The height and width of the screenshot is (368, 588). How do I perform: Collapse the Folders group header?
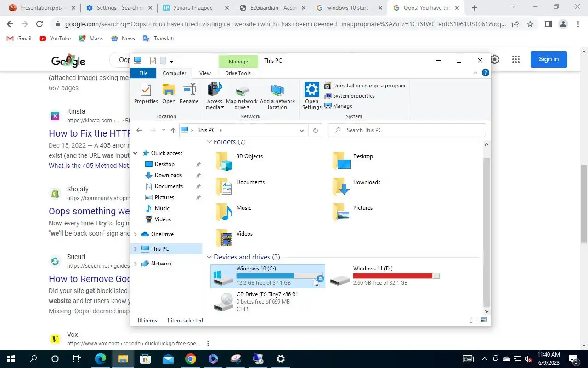[209, 142]
